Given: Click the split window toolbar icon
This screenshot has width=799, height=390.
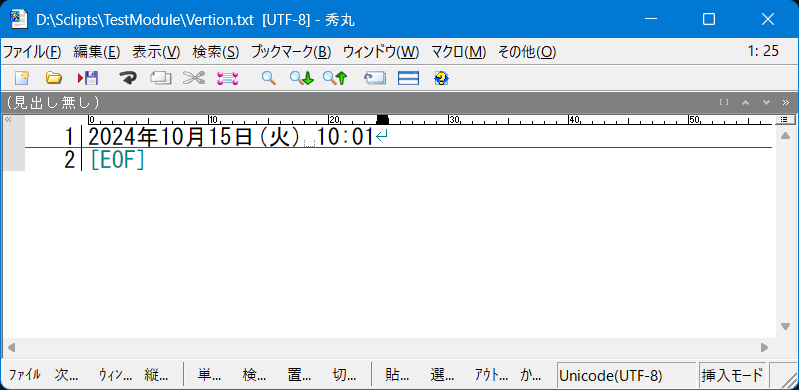Looking at the screenshot, I should point(408,78).
